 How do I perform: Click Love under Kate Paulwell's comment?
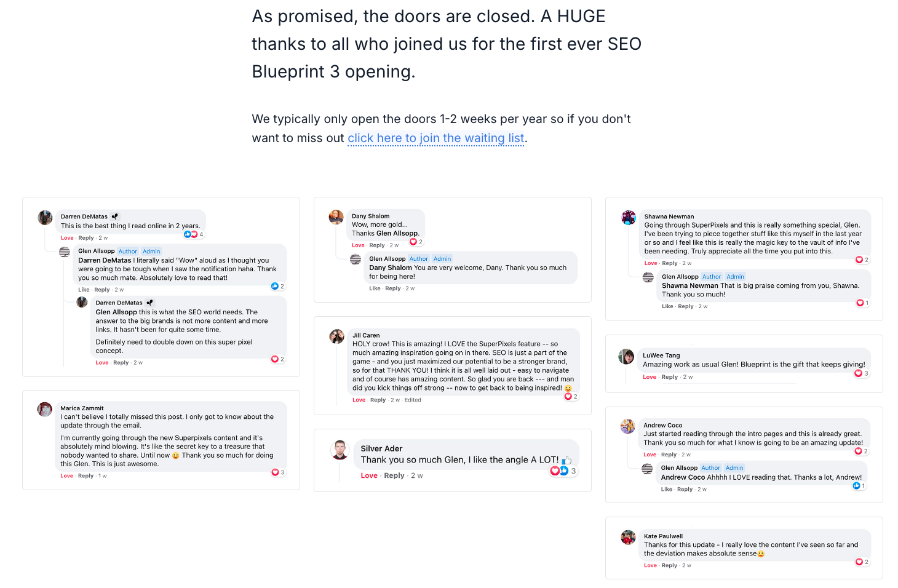click(650, 565)
